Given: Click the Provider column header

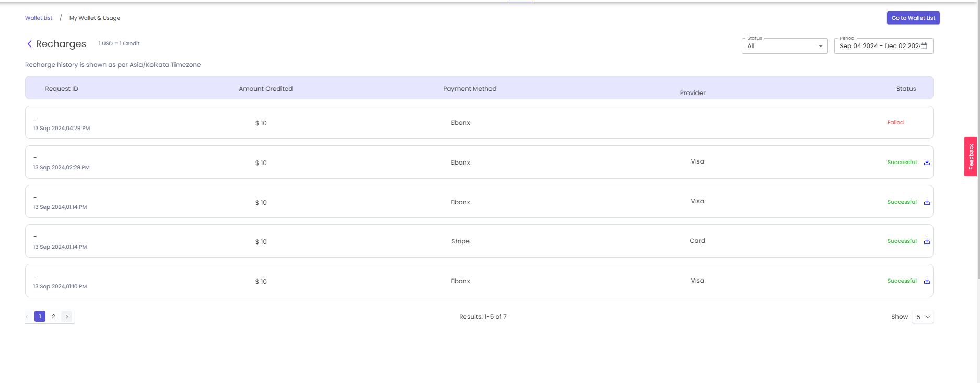Looking at the screenshot, I should click(x=693, y=93).
